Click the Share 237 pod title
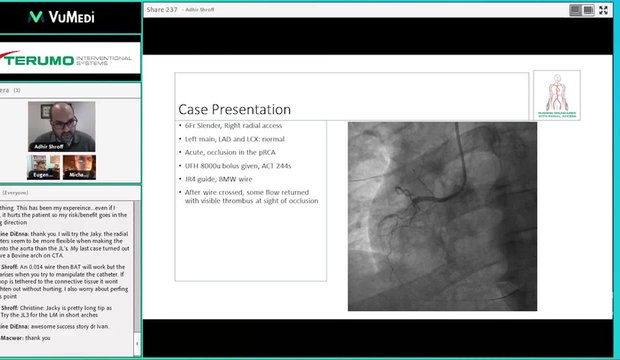The width and height of the screenshot is (620, 360). click(x=162, y=9)
